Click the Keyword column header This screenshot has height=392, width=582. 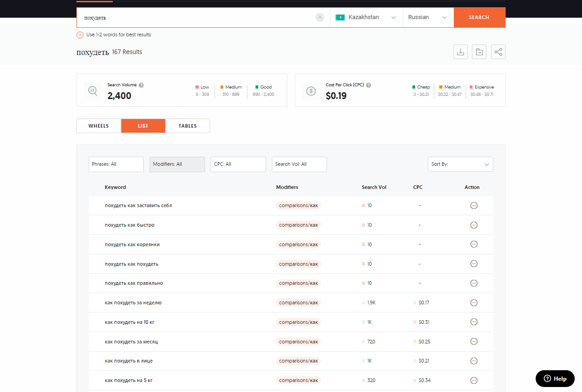pos(115,187)
